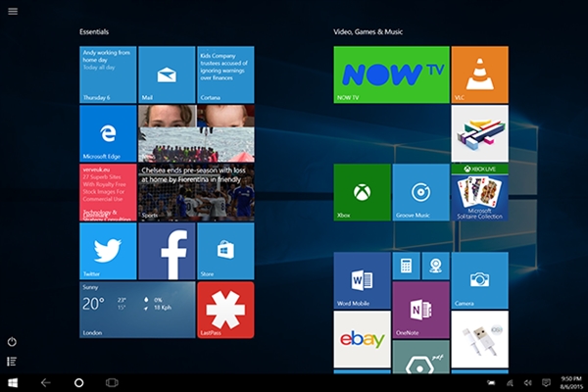Image resolution: width=588 pixels, height=392 pixels.
Task: Open the Calculator small tile
Action: [406, 266]
